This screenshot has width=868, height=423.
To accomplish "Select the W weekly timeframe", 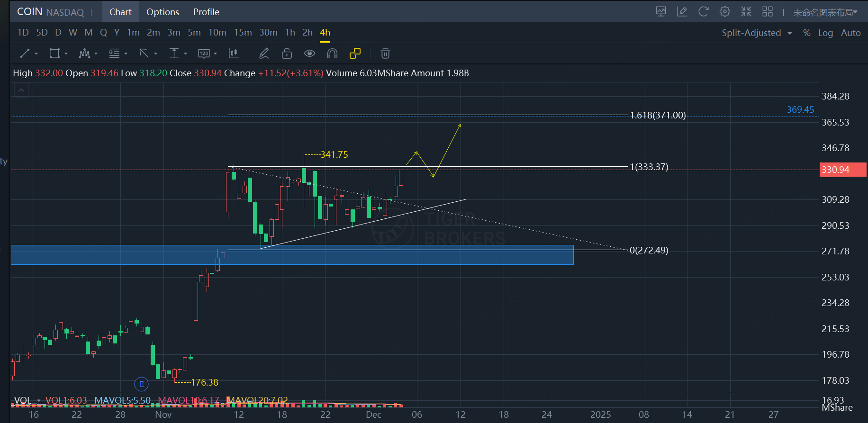I will (73, 33).
